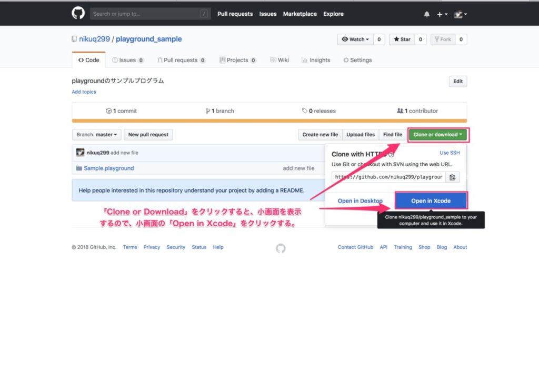The width and height of the screenshot is (539, 392).
Task: Open the Branch: master dropdown
Action: 97,134
